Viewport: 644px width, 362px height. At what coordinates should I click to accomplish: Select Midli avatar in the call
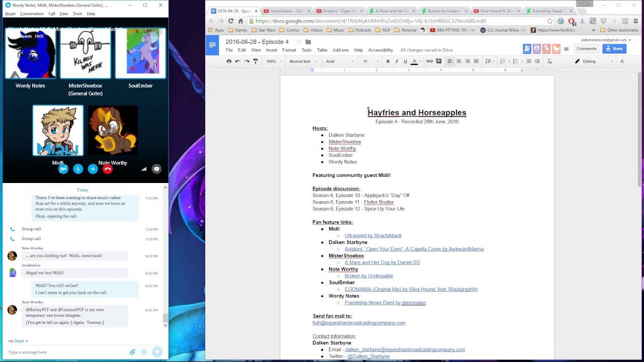pos(58,130)
